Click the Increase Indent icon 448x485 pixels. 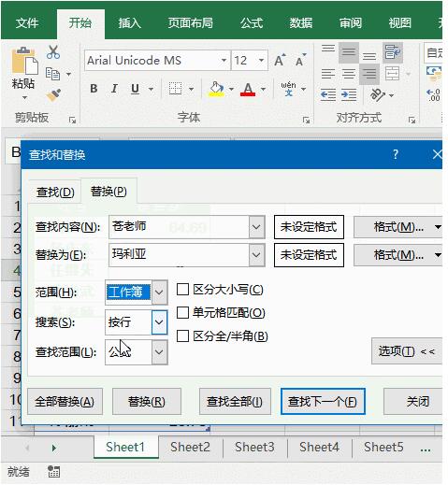click(x=349, y=94)
